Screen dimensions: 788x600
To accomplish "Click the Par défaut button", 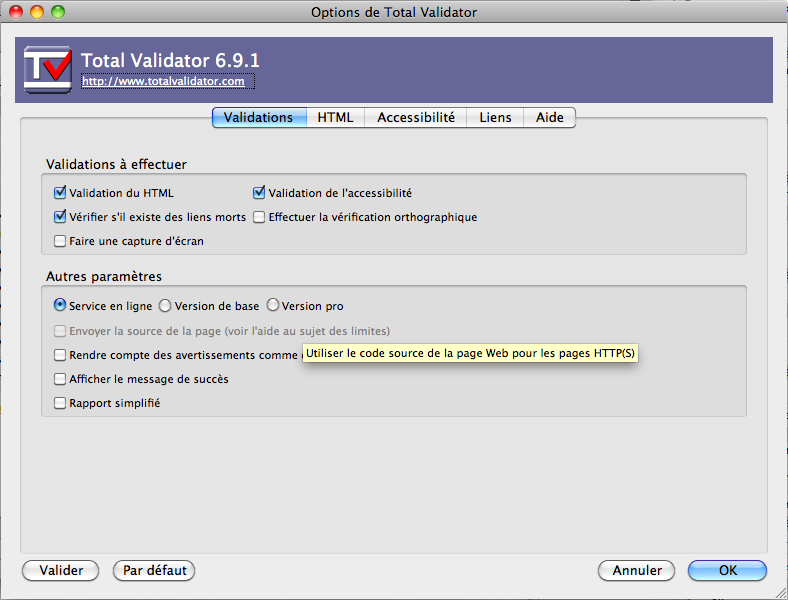I will pyautogui.click(x=154, y=570).
